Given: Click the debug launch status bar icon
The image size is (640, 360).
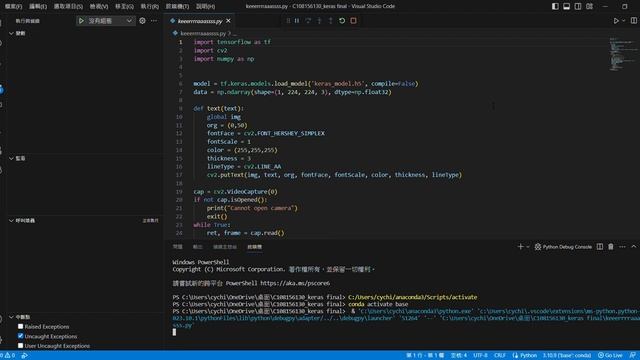Looking at the screenshot, I should coord(25,356).
